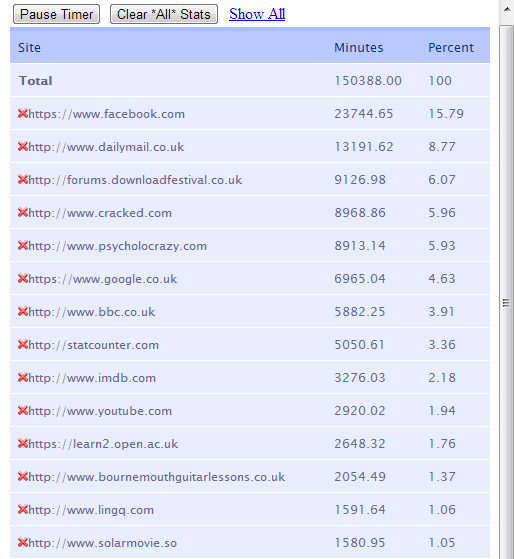Click the 8968.86 minutes value
The image size is (514, 559).
(x=360, y=212)
